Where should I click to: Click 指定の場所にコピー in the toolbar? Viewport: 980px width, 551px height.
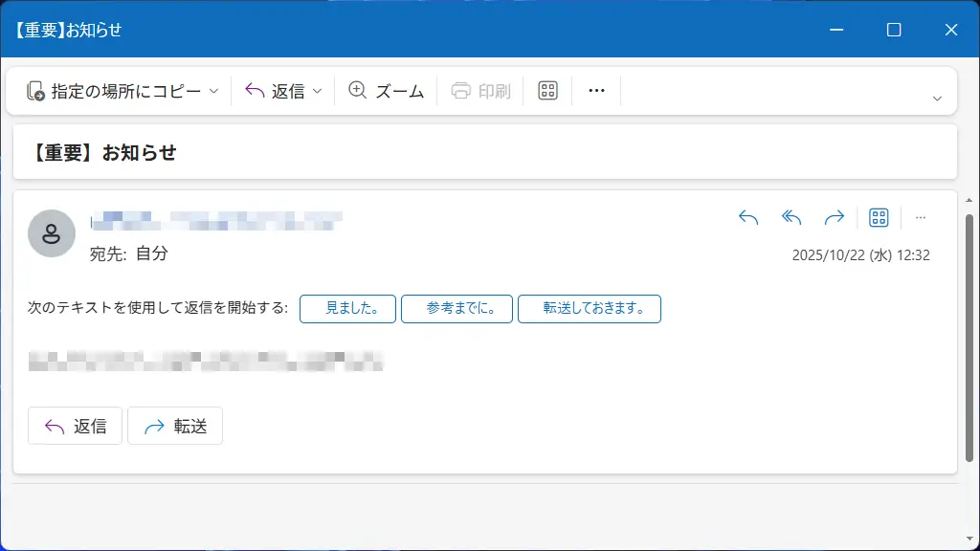pyautogui.click(x=115, y=91)
